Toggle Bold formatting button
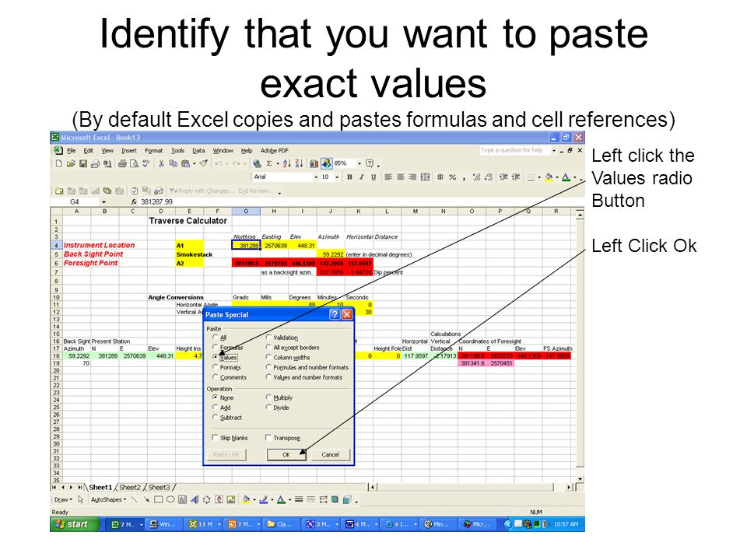This screenshot has width=747, height=560. coord(349,177)
